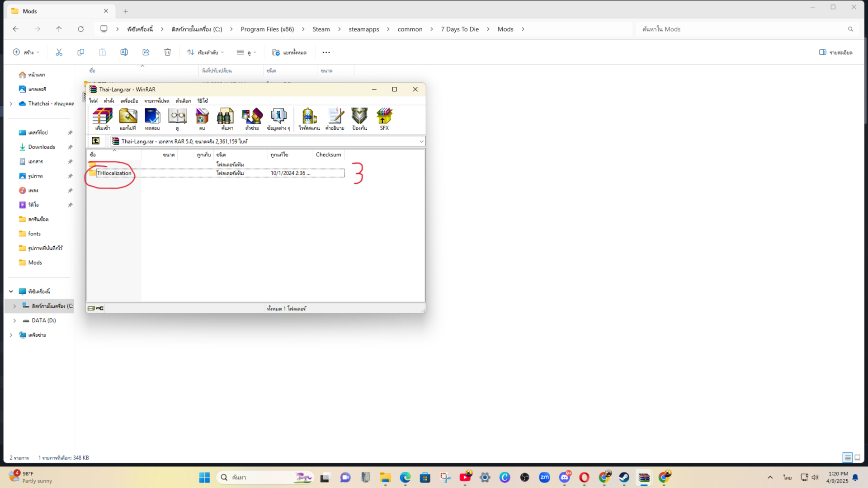This screenshot has width=868, height=488.
Task: Click the Cut scissors icon in Explorer
Action: tap(59, 52)
